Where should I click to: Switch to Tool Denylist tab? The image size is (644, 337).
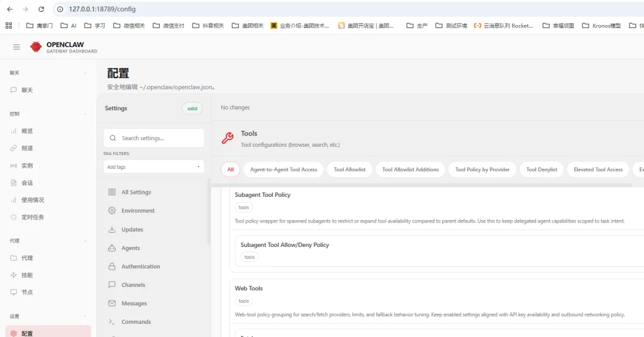click(x=541, y=169)
